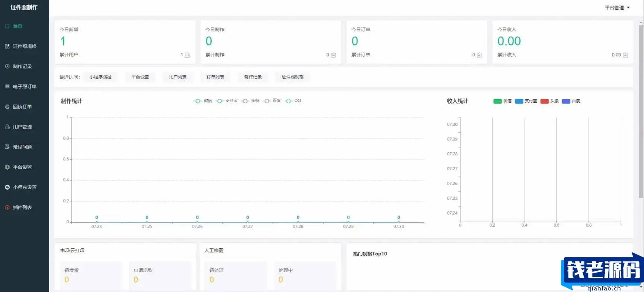Screen dimensions: 644x292
Task: Click the 申请退款 count card
Action: click(160, 276)
